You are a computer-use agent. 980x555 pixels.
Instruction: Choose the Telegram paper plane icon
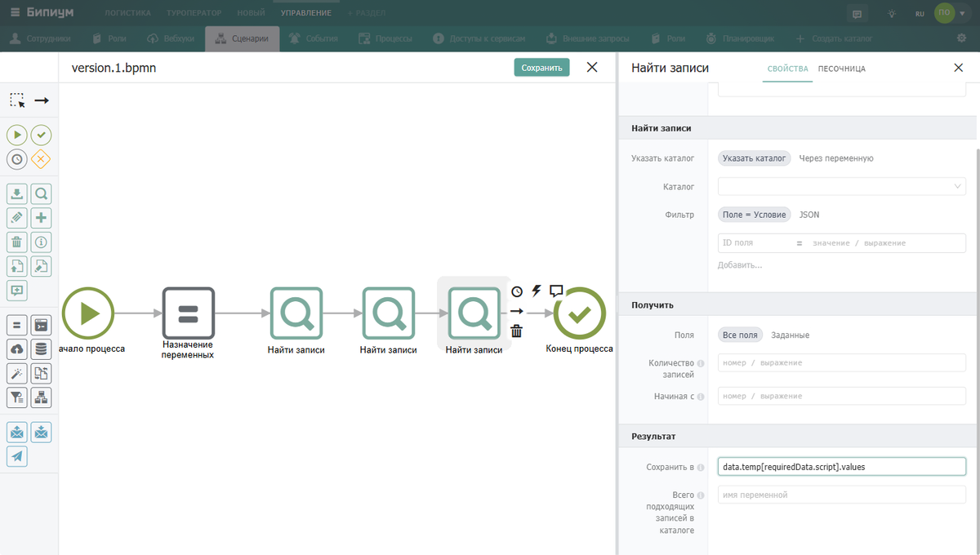17,456
